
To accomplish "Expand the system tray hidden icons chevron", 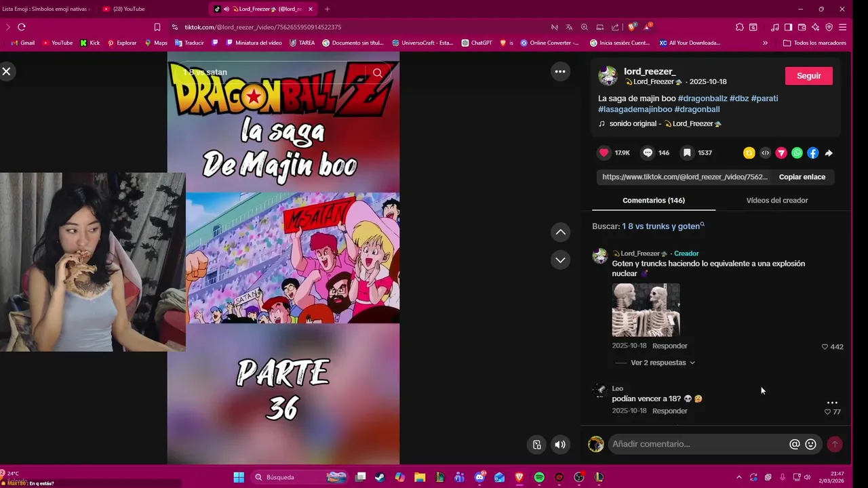I will tap(738, 477).
